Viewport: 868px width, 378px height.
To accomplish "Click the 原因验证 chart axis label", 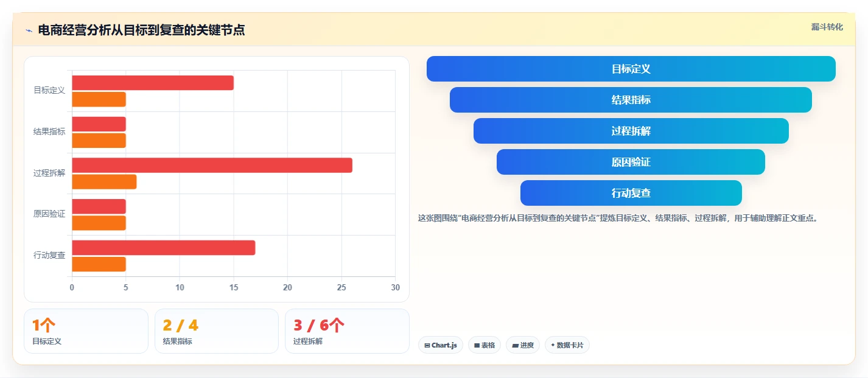I will [49, 214].
